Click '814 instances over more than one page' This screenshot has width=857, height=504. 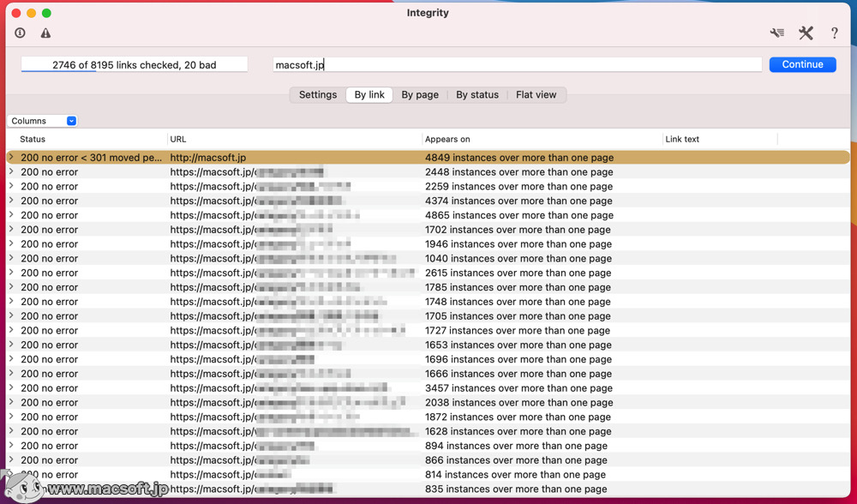tap(515, 475)
